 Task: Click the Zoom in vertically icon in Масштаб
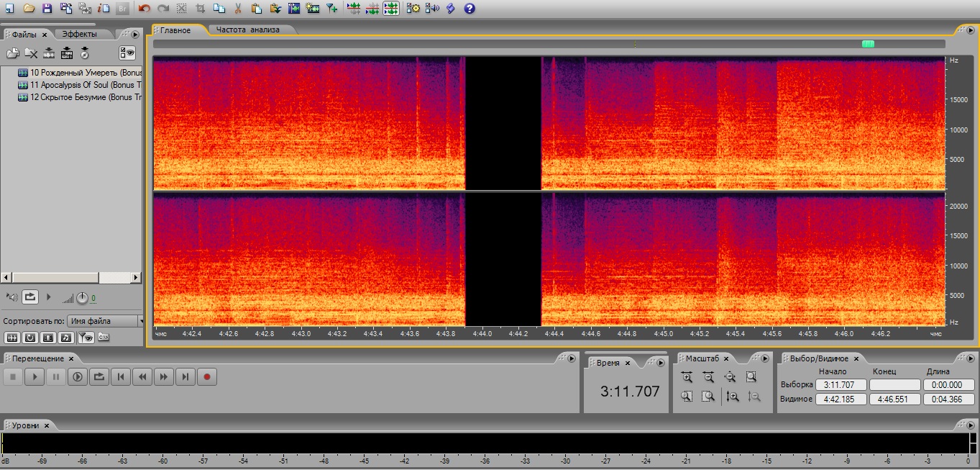(x=733, y=396)
